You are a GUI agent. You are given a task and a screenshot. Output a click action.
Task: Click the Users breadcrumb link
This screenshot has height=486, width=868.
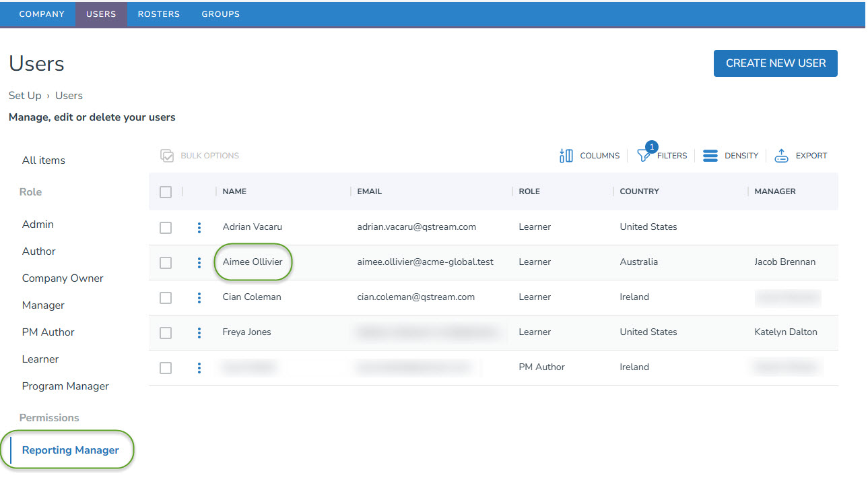tap(69, 96)
